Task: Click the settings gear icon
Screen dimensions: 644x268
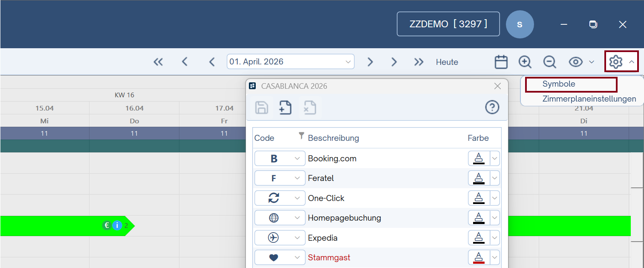Action: [x=616, y=62]
